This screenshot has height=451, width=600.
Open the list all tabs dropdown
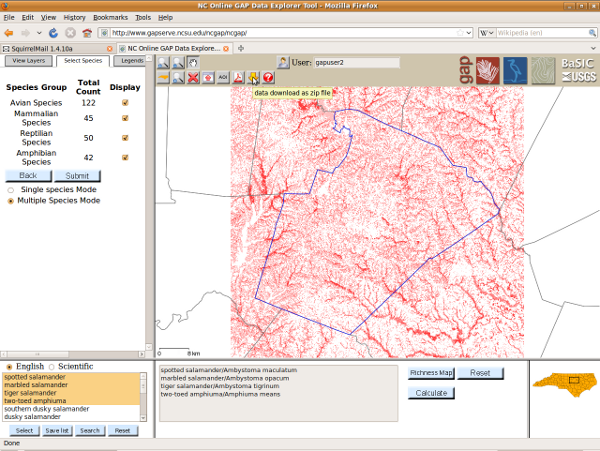(x=593, y=49)
